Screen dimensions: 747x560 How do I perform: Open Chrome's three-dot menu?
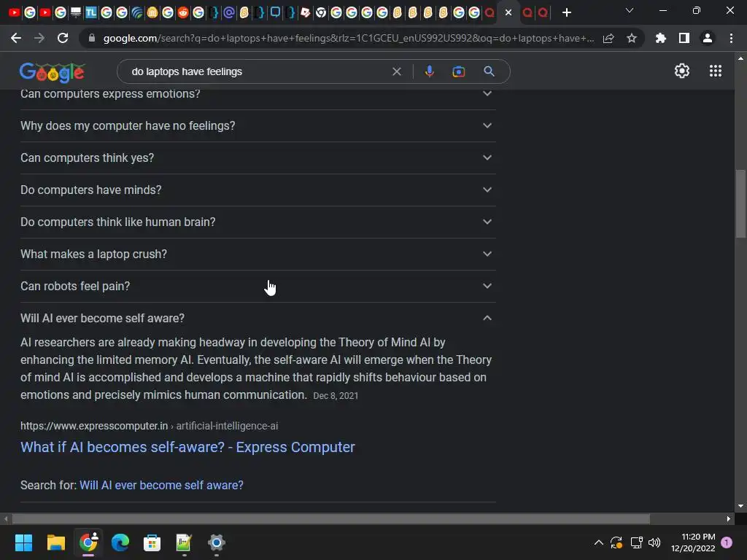(x=731, y=38)
